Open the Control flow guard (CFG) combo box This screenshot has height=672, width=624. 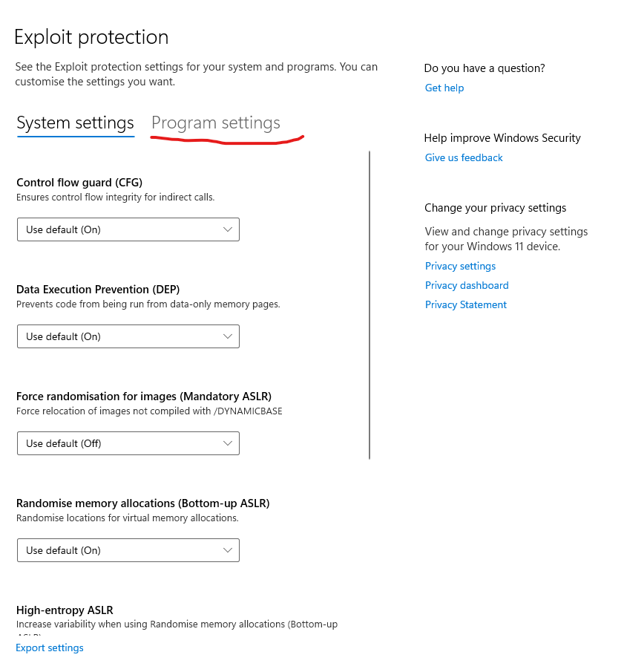(x=128, y=229)
